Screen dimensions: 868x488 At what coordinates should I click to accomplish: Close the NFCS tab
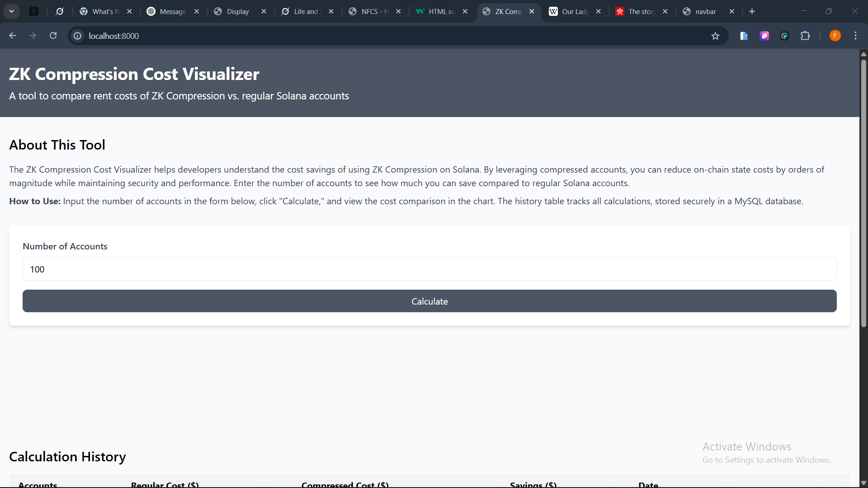click(398, 11)
